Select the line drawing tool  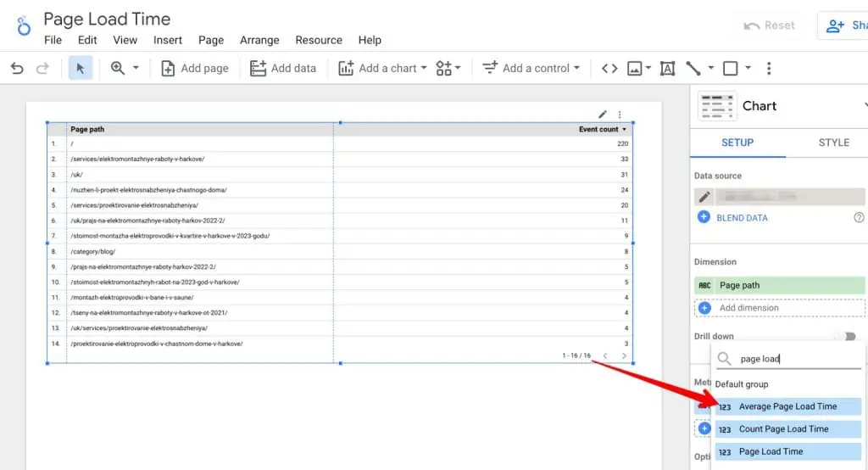pos(693,68)
